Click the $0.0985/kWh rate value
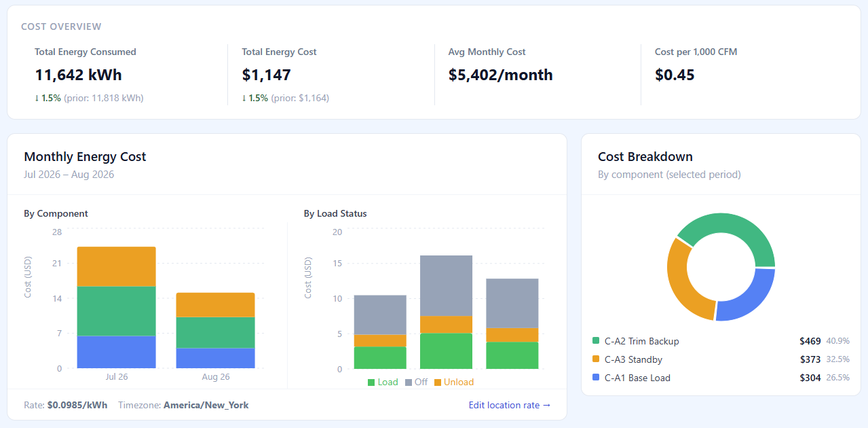The image size is (868, 428). pos(77,405)
